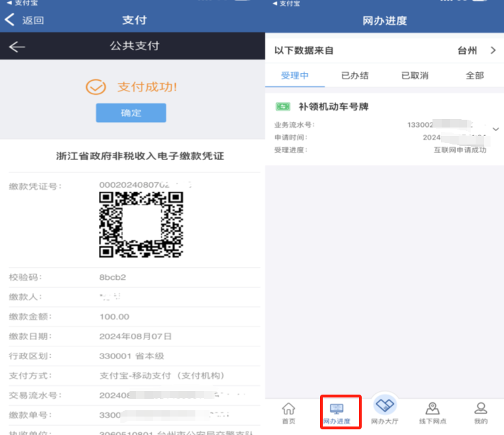
Task: Open 首页 home icon in bottom bar
Action: pyautogui.click(x=289, y=409)
